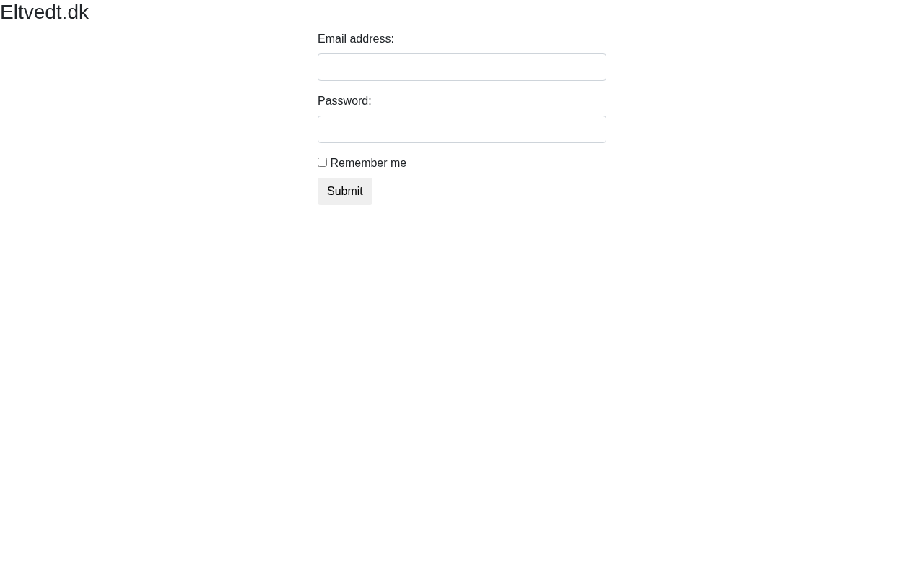Click the "Remember me" label text
Screen dimensions: 924x578
click(x=367, y=163)
